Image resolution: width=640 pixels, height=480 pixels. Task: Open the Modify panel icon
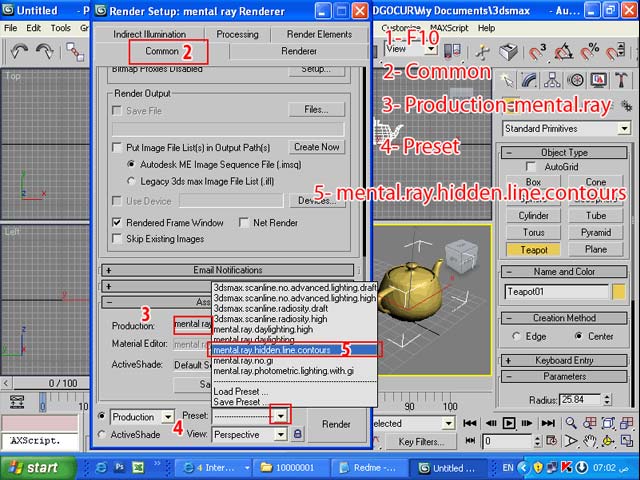click(x=529, y=81)
